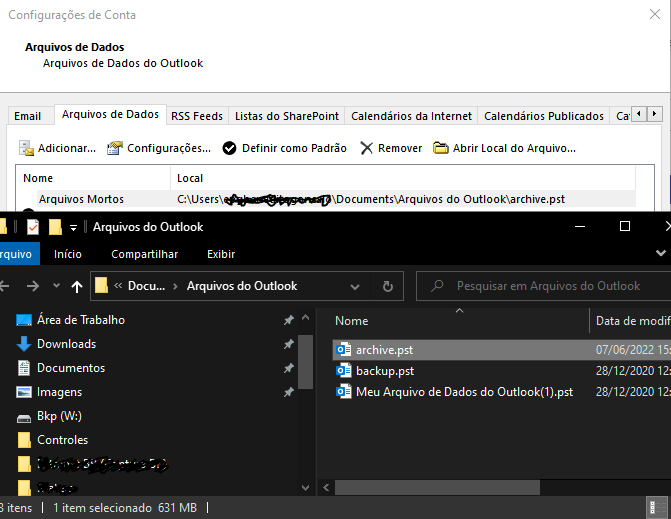671x519 pixels.
Task: Close the Configurações de Conta dialog
Action: (x=655, y=15)
